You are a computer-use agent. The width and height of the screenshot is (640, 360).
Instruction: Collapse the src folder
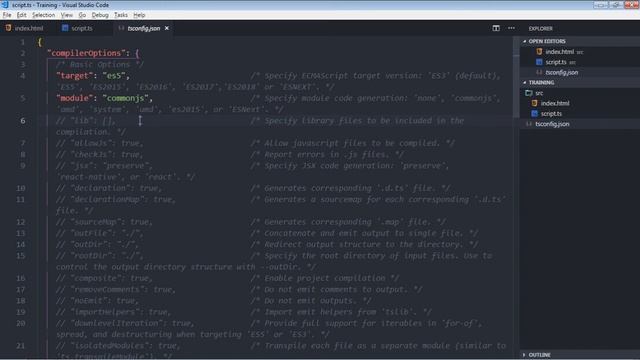(539, 93)
